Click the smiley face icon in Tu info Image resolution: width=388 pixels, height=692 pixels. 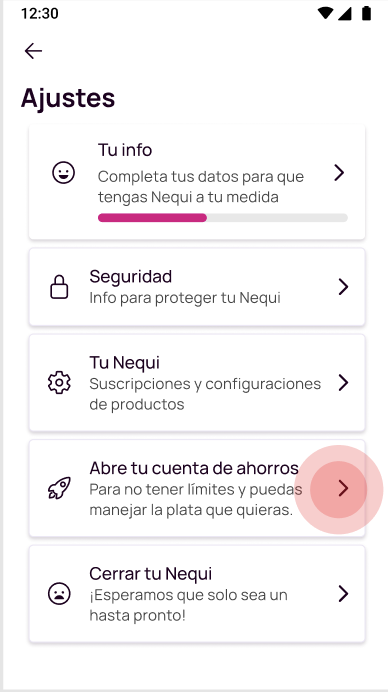64,173
